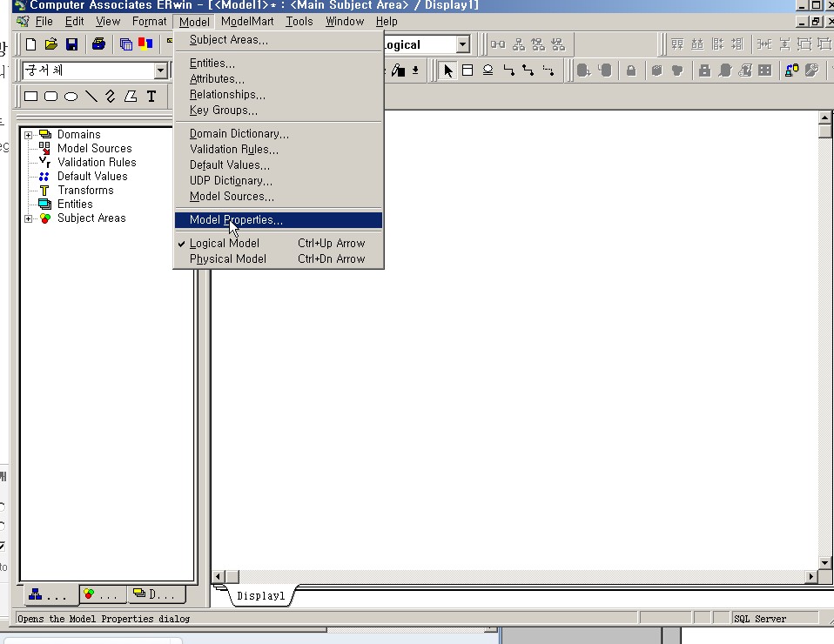Screen dimensions: 834x644
Task: Open Attributes menu entry
Action: click(x=279, y=78)
